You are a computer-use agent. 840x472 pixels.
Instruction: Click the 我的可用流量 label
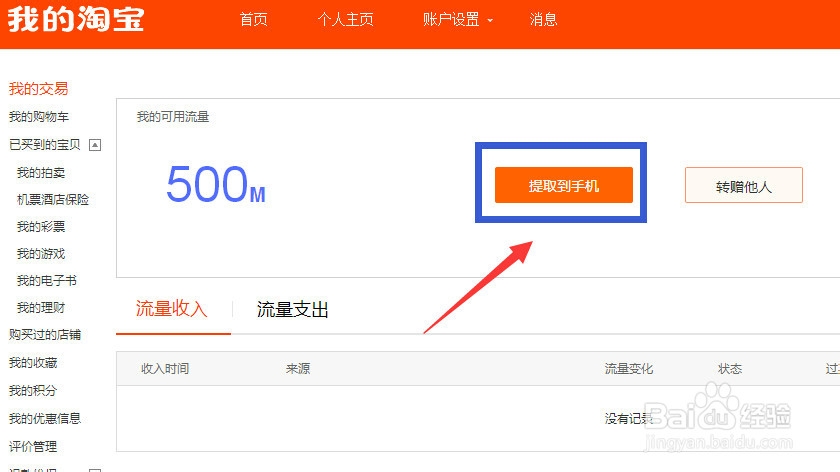tap(172, 117)
